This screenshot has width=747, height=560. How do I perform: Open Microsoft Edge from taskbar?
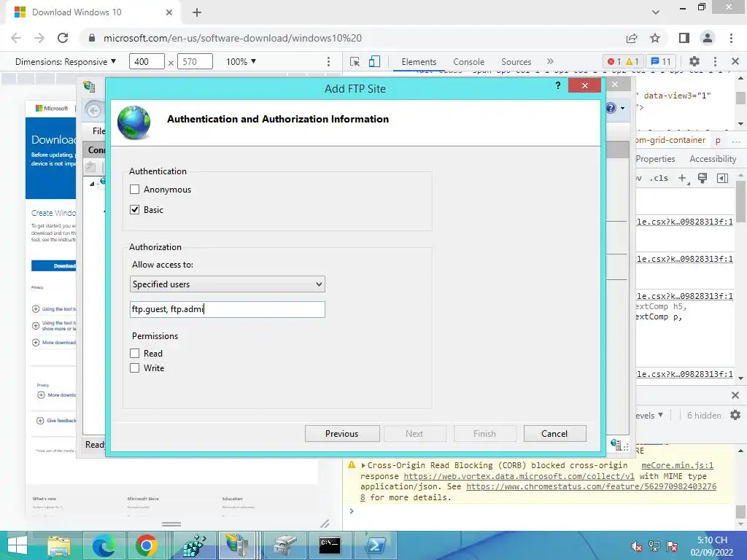tap(103, 545)
